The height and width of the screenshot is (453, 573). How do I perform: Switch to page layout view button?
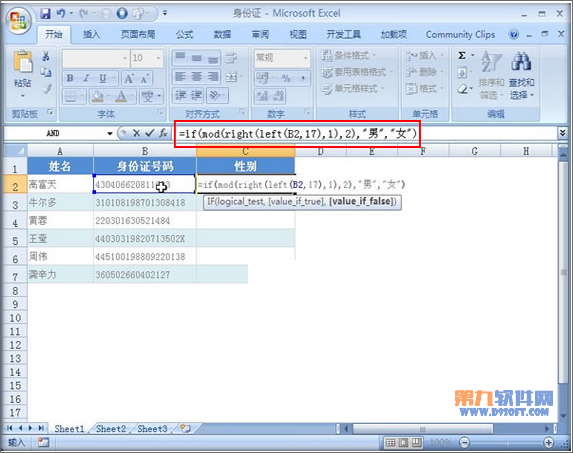pos(403,443)
